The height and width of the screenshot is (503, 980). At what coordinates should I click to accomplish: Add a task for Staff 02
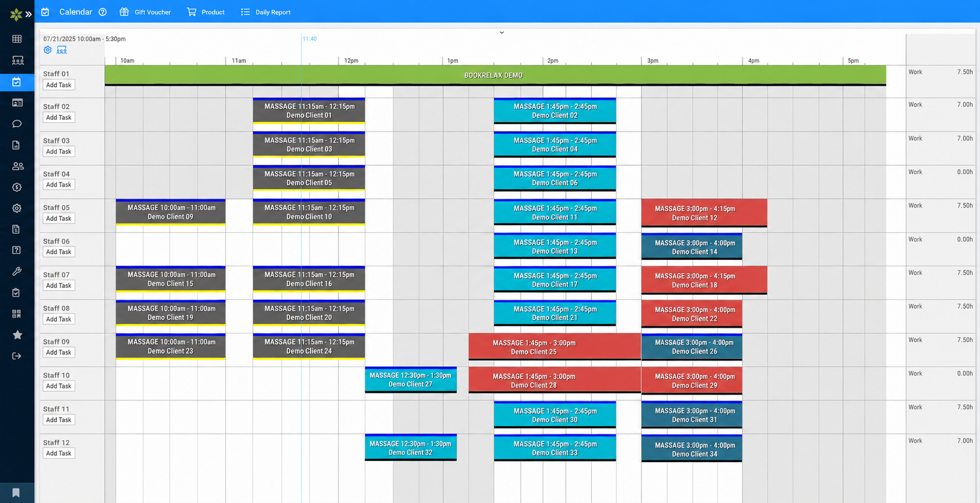tap(59, 118)
